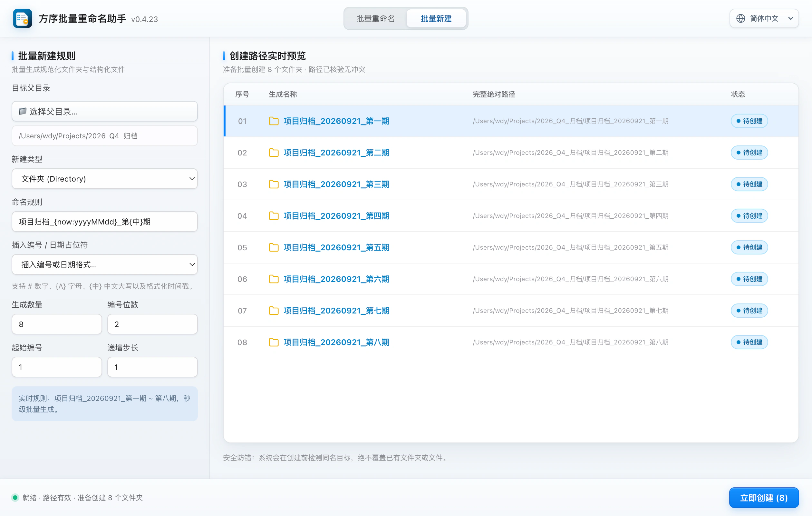Click folder icon of 第三期 row
The image size is (812, 516).
point(274,184)
